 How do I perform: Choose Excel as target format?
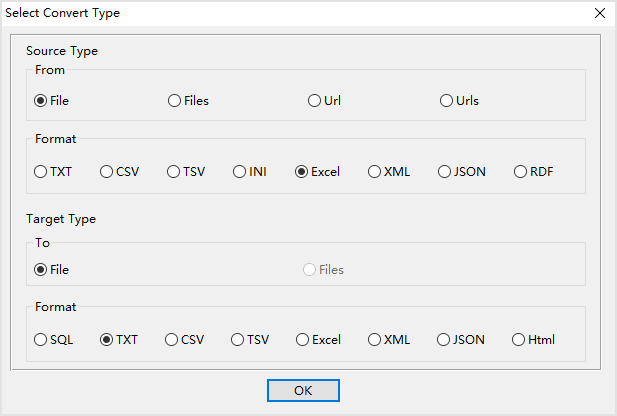(x=303, y=339)
